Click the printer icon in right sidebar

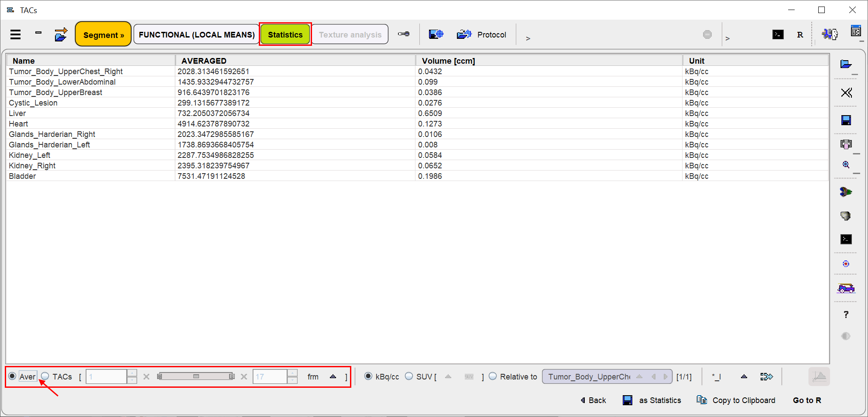click(846, 144)
